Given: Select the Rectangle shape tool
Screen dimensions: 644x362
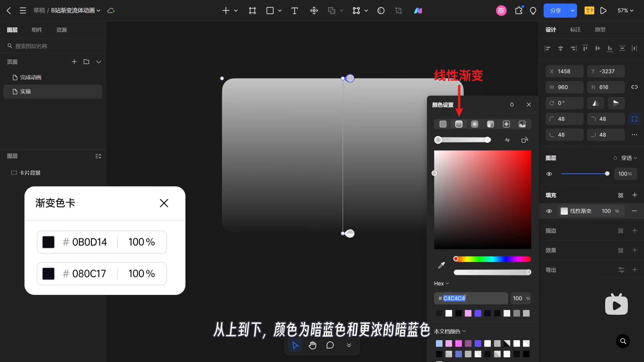Looking at the screenshot, I should pyautogui.click(x=270, y=11).
